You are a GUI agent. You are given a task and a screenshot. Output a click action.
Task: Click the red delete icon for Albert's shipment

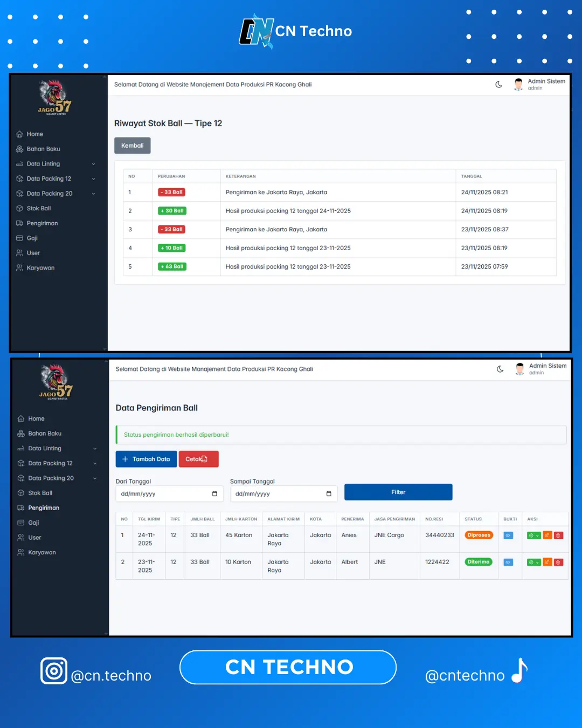pos(558,562)
